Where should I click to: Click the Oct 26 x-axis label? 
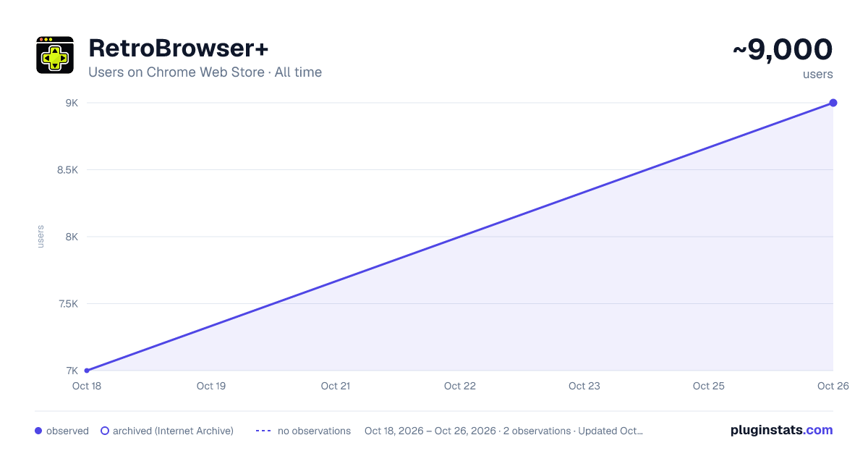click(833, 386)
